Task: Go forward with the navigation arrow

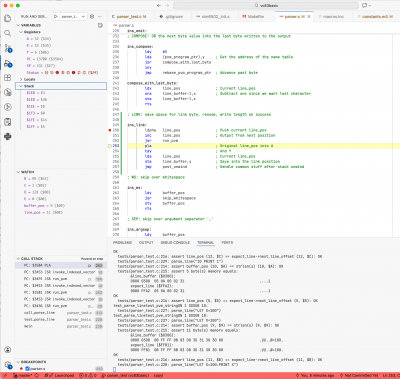Action: [167, 5]
